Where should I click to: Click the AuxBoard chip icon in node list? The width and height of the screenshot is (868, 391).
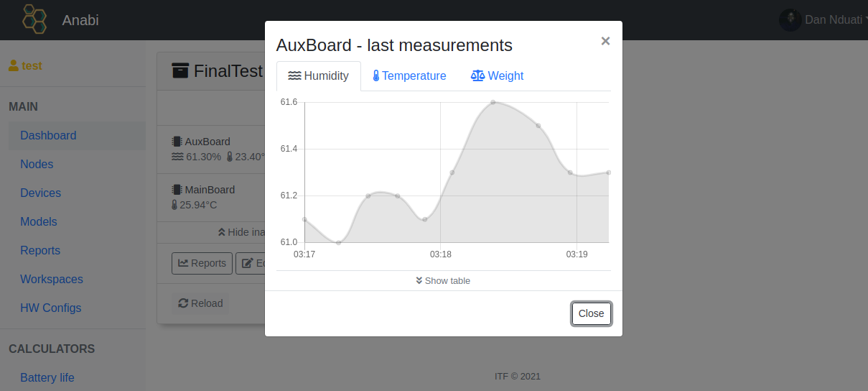(x=177, y=142)
